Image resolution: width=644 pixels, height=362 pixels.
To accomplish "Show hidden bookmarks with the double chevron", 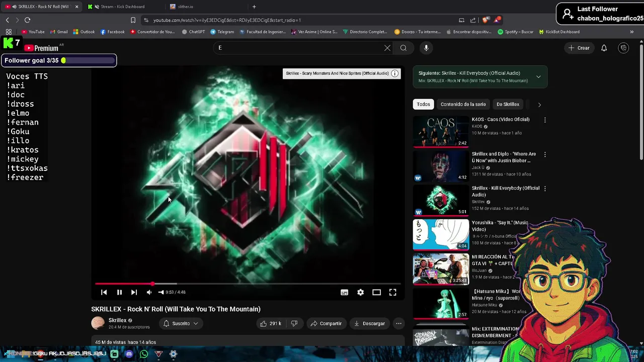I will 631,32.
